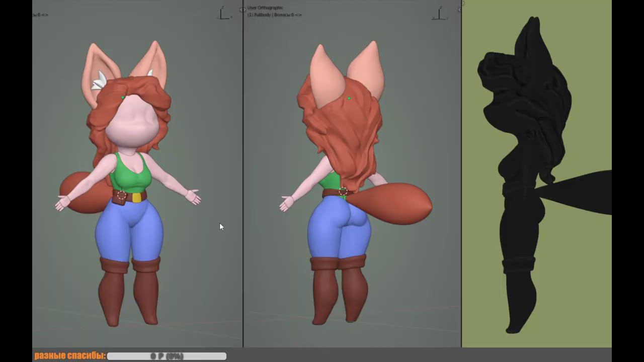Click the "User Orthographic" view label
This screenshot has height=362, width=644.
click(265, 8)
